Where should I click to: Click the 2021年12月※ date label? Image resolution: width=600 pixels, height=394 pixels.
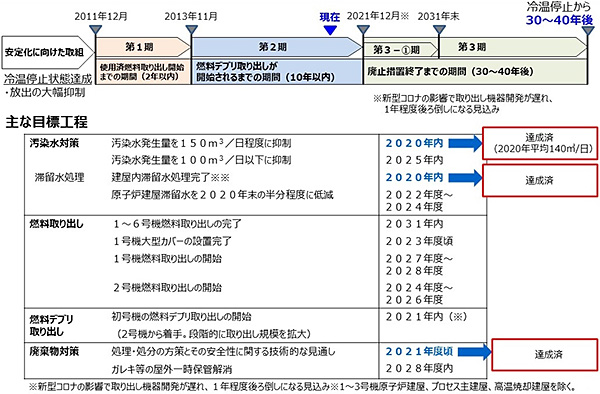click(x=378, y=16)
